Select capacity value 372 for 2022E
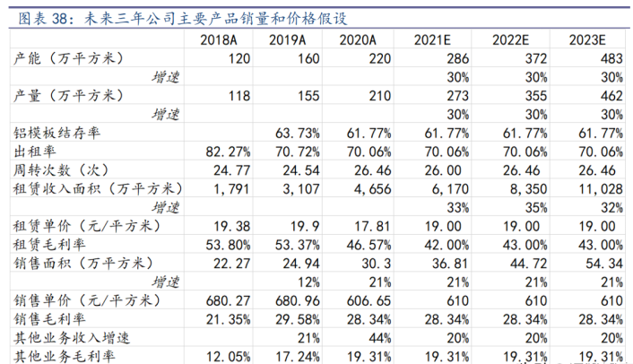The image size is (633, 364). coord(536,58)
